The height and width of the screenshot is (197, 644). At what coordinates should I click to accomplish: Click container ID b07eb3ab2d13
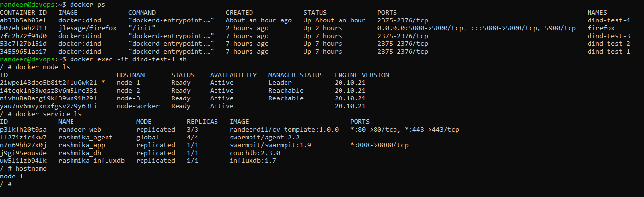[23, 28]
